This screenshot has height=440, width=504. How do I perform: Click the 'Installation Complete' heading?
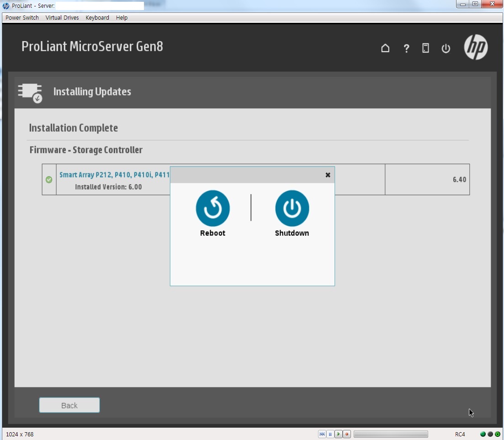[74, 128]
